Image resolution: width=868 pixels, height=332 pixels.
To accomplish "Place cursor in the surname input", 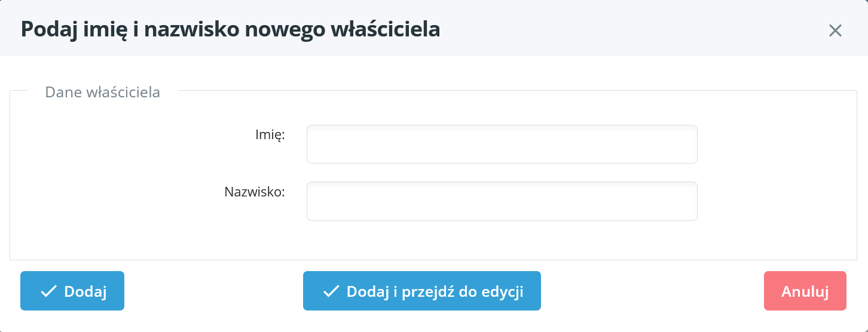I will [x=502, y=201].
